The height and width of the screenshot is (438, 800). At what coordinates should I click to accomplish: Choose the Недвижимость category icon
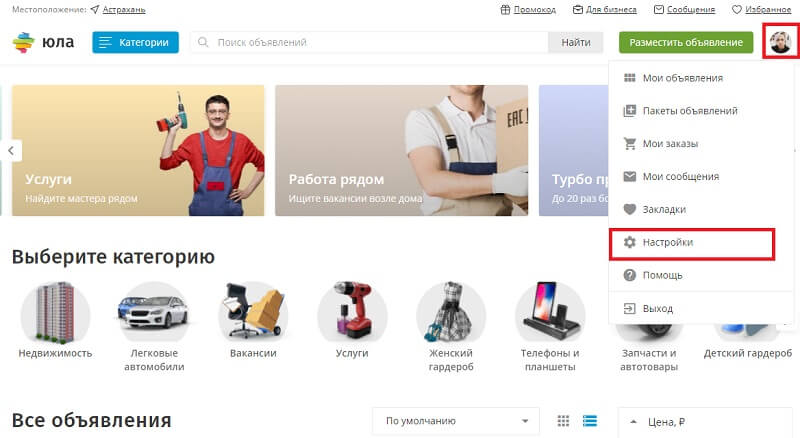55,312
